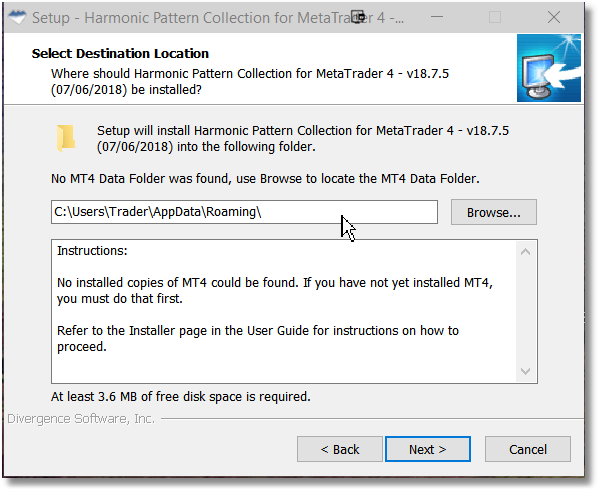Click the Setup window title text
Image resolution: width=599 pixels, height=492 pixels.
click(x=218, y=18)
